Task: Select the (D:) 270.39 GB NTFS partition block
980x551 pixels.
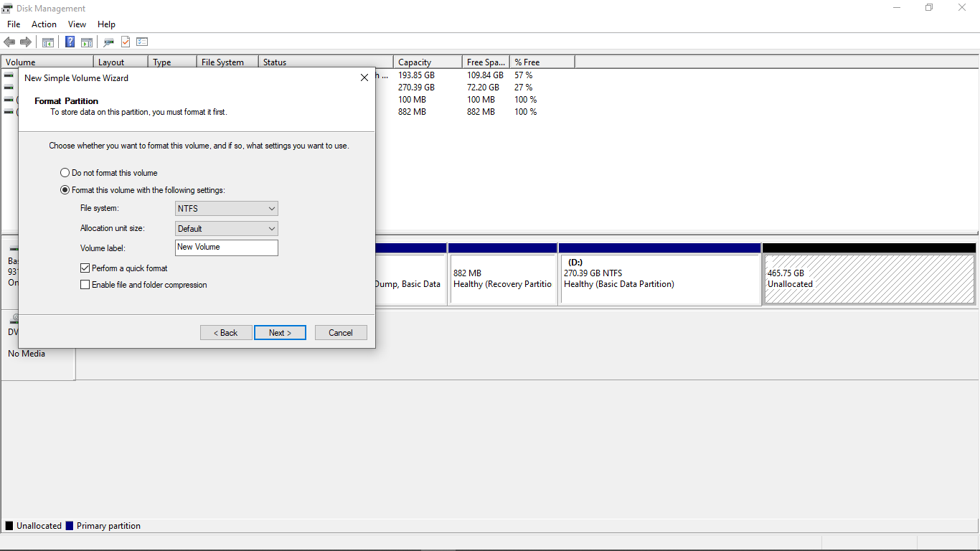Action: 659,278
